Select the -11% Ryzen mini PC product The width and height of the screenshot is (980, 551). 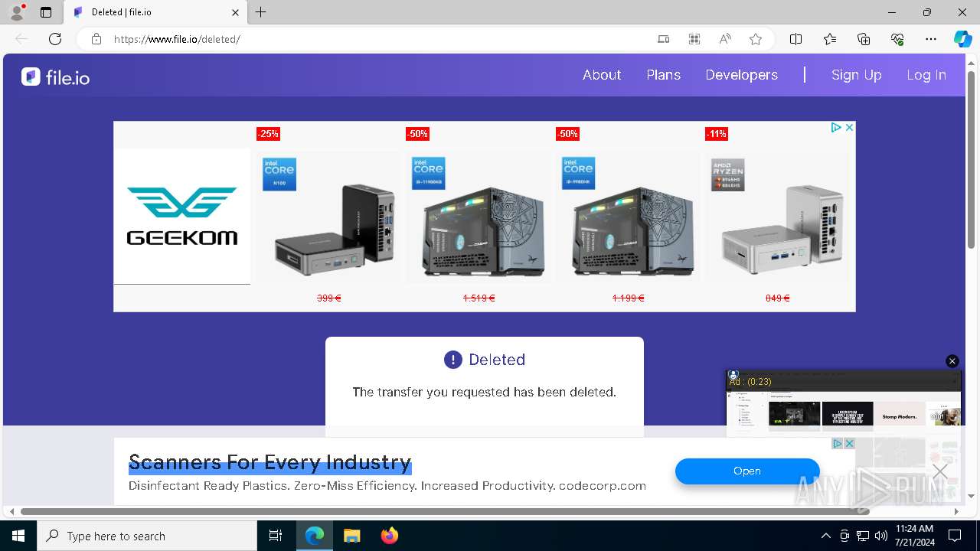point(778,217)
